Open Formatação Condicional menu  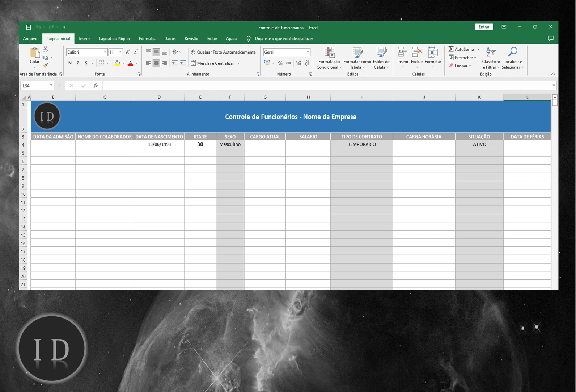[329, 58]
